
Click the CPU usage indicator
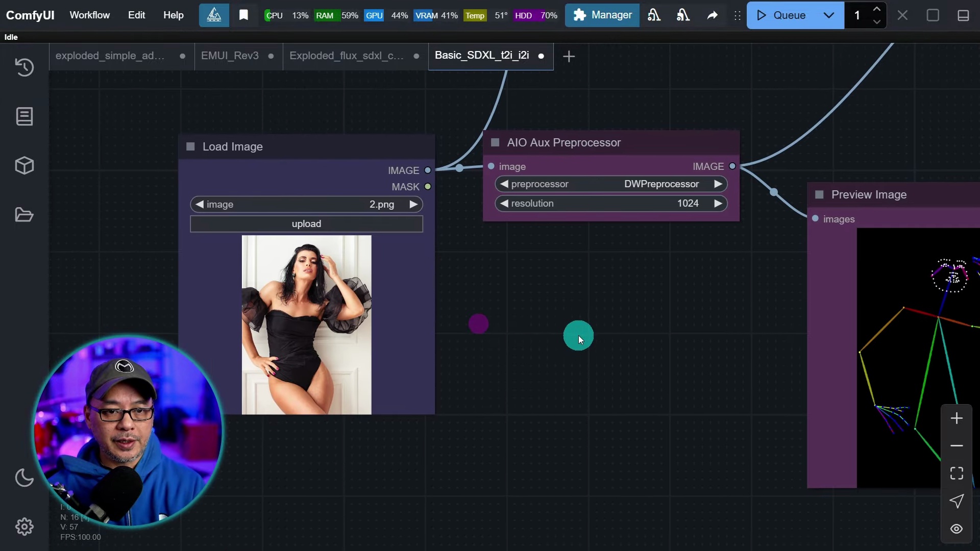(286, 15)
